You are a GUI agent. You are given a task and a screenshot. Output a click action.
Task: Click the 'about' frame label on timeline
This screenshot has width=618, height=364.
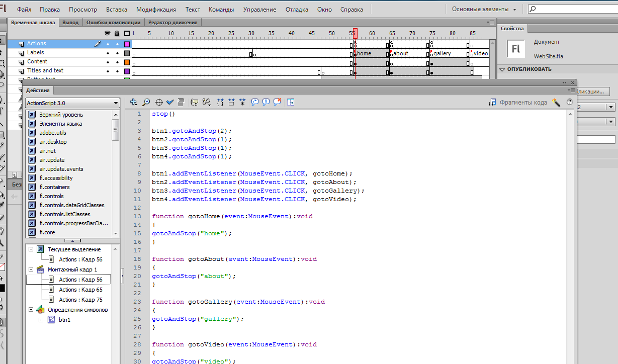401,53
